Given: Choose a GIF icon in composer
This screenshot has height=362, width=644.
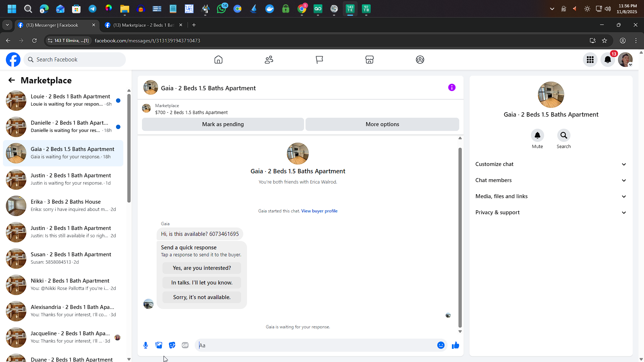Looking at the screenshot, I should tap(185, 345).
